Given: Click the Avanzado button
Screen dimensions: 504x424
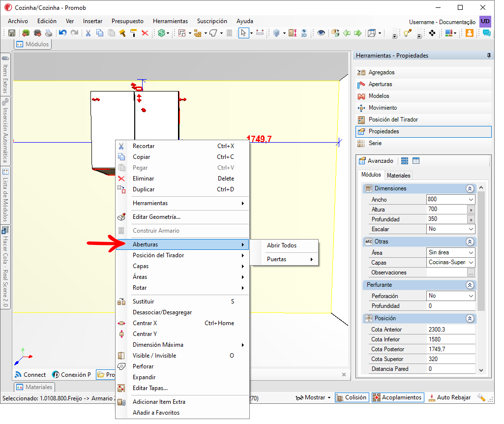Looking at the screenshot, I should coord(376,161).
